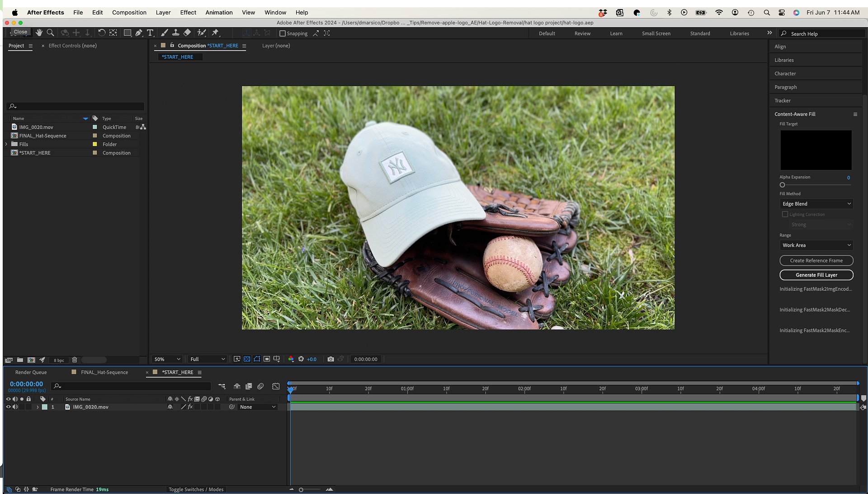This screenshot has width=868, height=494.
Task: Delete selected item with trash icon
Action: 75,360
